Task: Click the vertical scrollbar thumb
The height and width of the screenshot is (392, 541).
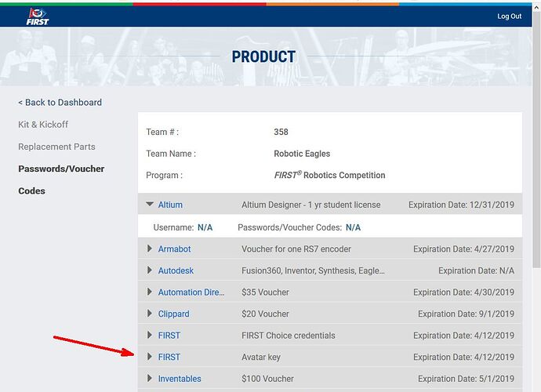Action: pos(536,140)
